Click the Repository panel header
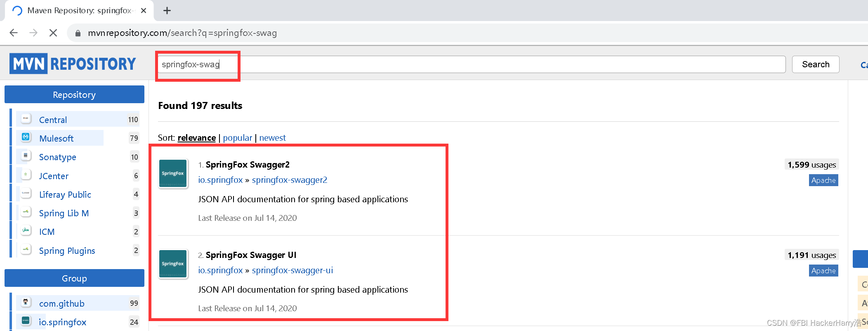Viewport: 868px width, 331px height. coord(74,95)
